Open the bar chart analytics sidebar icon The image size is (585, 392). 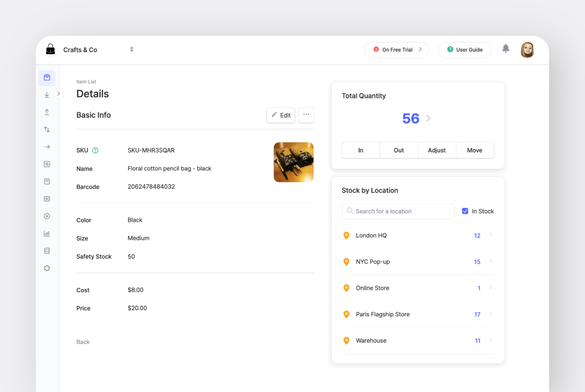coord(47,233)
